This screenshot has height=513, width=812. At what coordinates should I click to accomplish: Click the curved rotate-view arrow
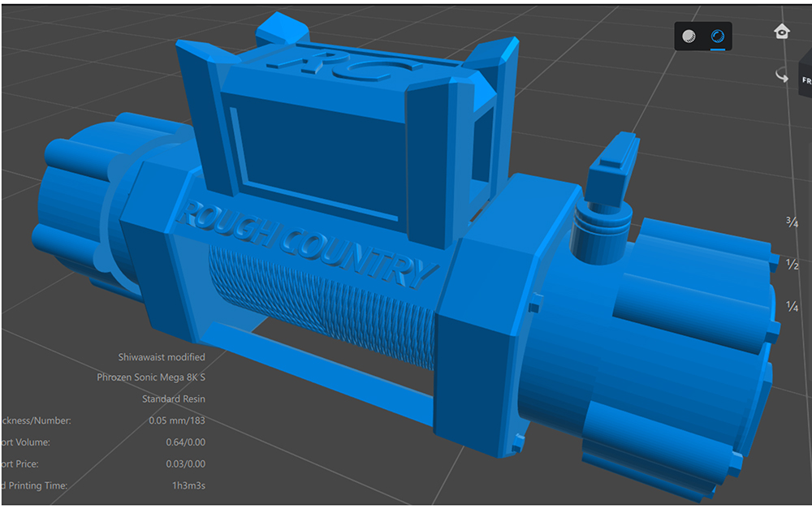[782, 75]
